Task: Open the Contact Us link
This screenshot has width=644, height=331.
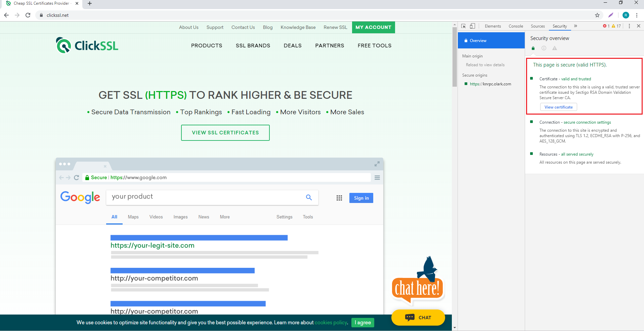Action: 243,27
